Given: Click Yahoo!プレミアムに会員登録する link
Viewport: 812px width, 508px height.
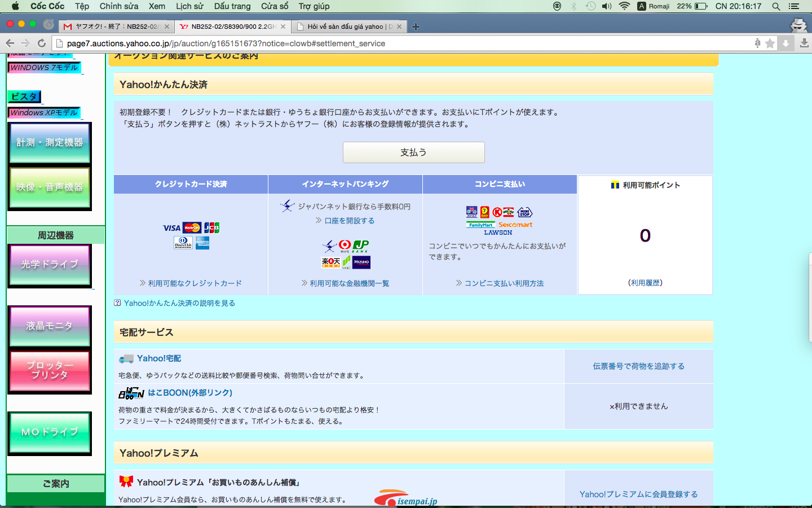Looking at the screenshot, I should pyautogui.click(x=638, y=494).
